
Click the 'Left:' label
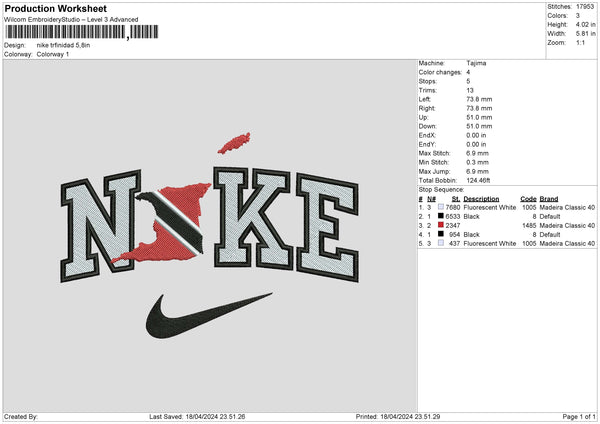[425, 99]
